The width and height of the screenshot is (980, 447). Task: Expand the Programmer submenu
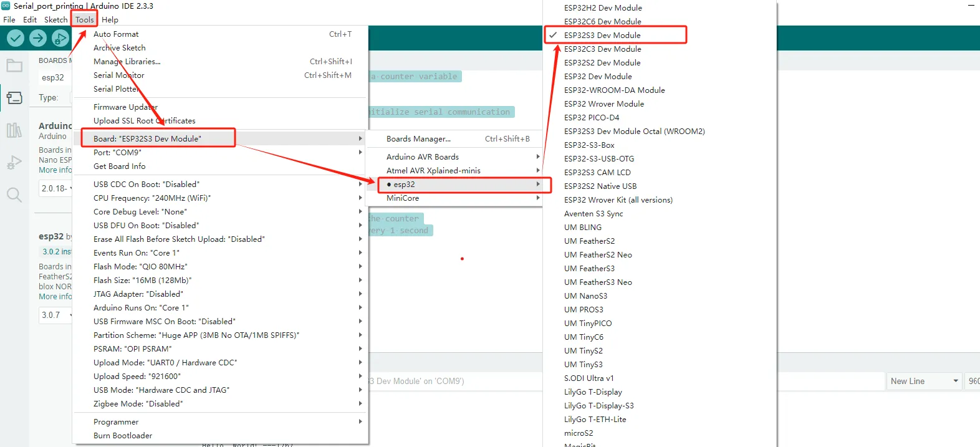(x=221, y=422)
